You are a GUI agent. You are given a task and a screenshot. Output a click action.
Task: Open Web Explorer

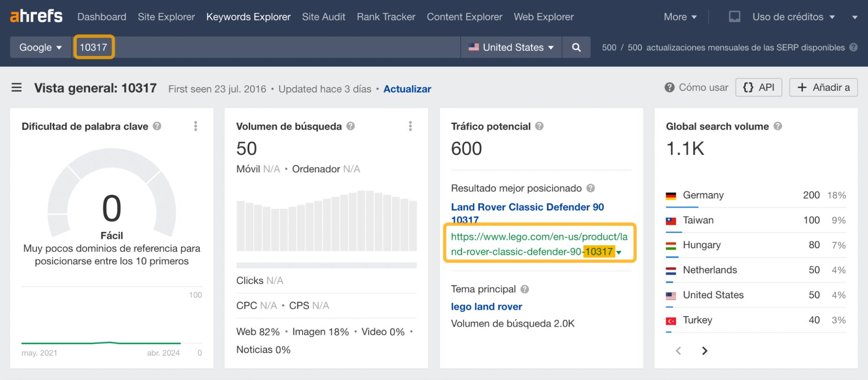click(544, 17)
